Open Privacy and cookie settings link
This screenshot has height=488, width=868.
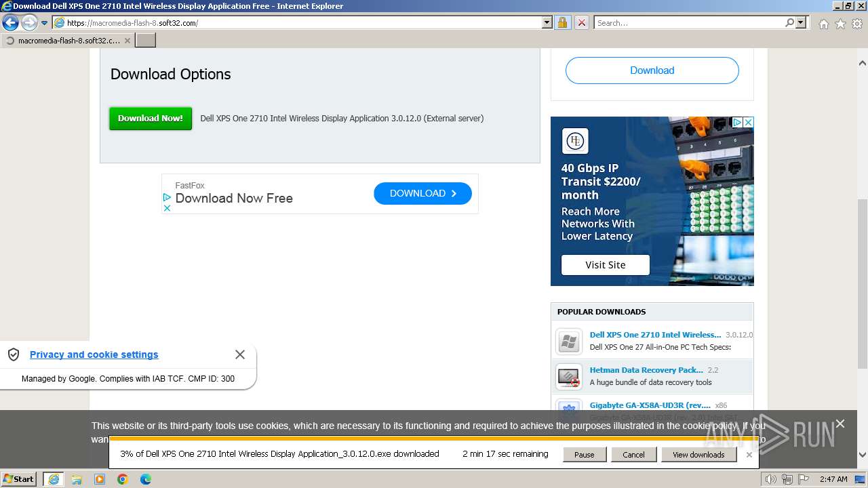94,354
